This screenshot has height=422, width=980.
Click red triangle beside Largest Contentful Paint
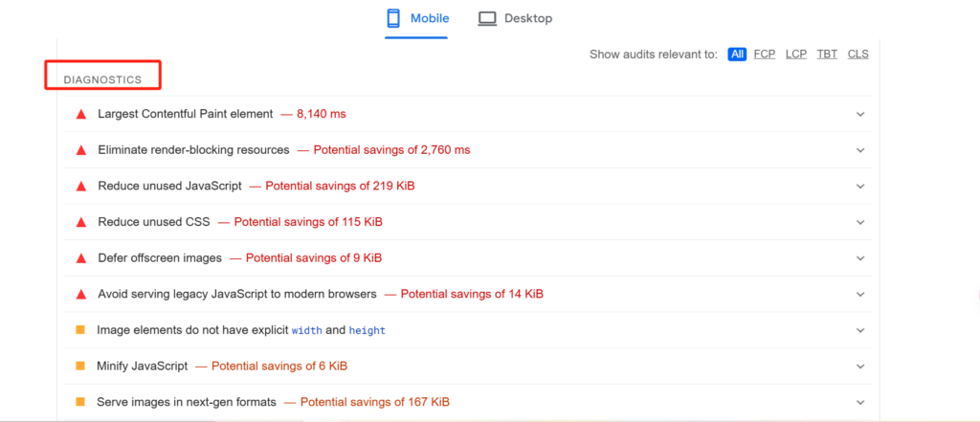pos(80,115)
